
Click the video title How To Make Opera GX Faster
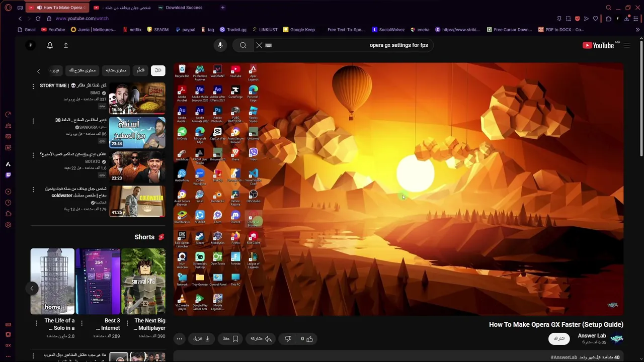tap(556, 324)
